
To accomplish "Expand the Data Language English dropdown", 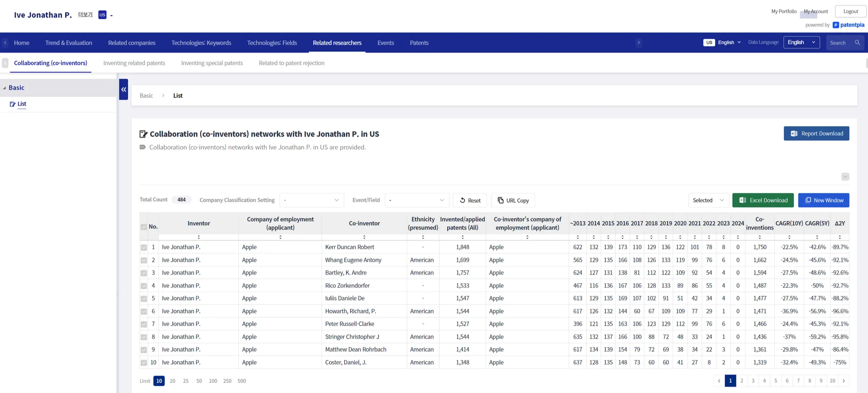I will [x=801, y=43].
